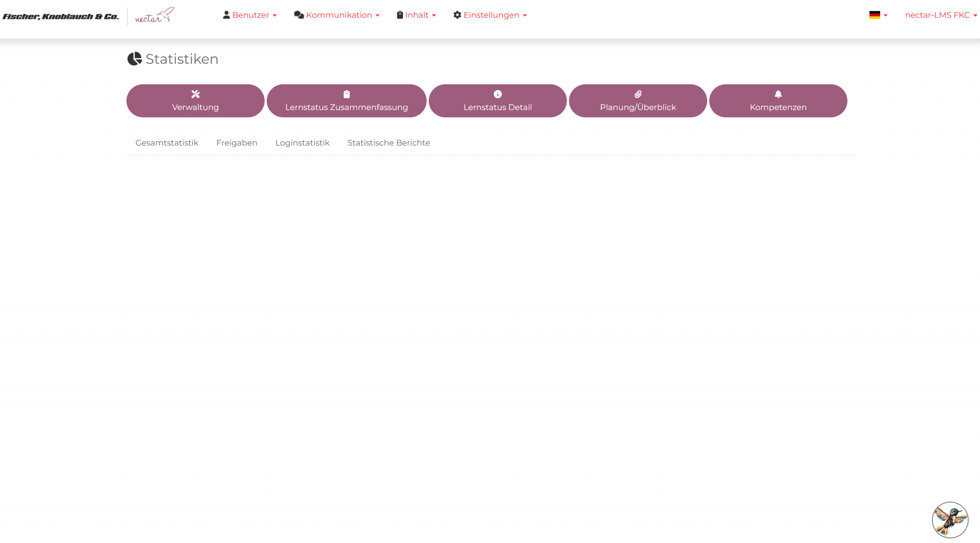Click the user icon beside Benutzer
Viewport: 980px width, 543px height.
(226, 15)
